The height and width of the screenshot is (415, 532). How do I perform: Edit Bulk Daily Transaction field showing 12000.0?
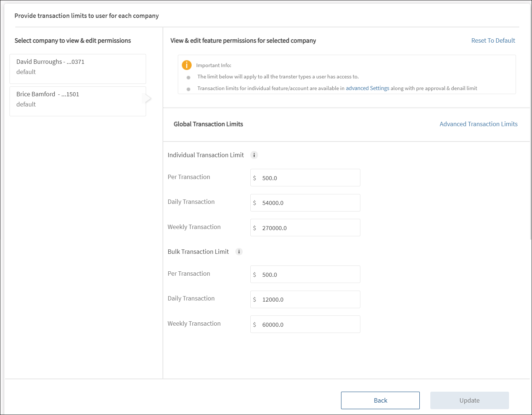click(x=310, y=299)
